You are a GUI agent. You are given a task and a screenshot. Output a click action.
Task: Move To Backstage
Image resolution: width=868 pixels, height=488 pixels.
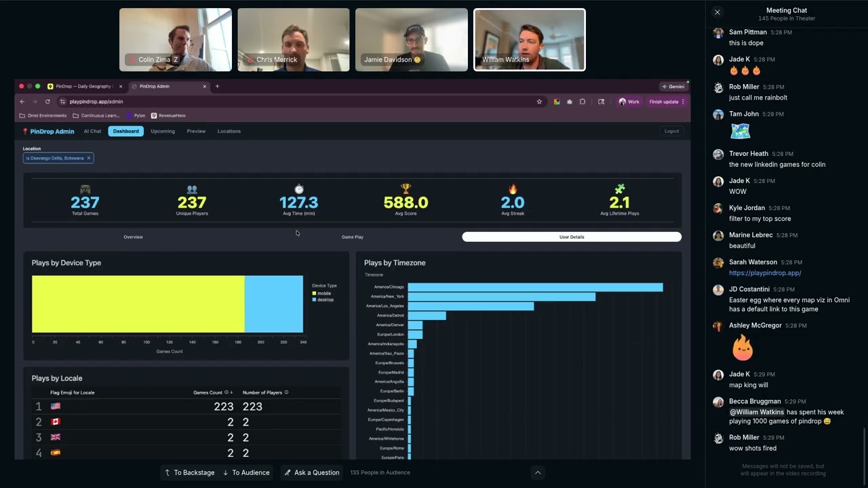pos(189,472)
